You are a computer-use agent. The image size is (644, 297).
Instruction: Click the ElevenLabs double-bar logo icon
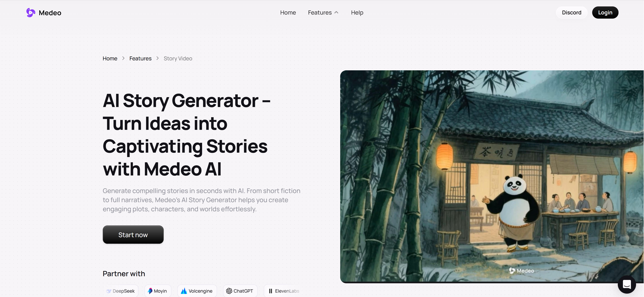point(271,291)
